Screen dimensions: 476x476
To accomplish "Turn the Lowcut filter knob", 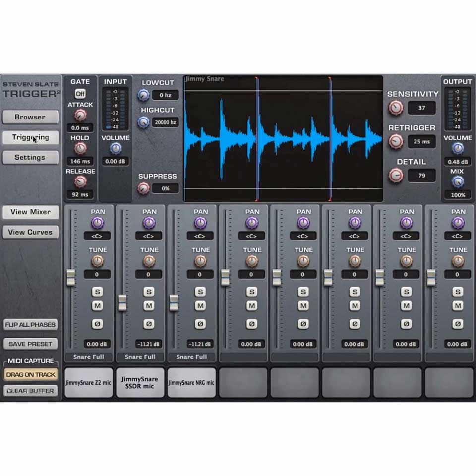I will click(144, 94).
